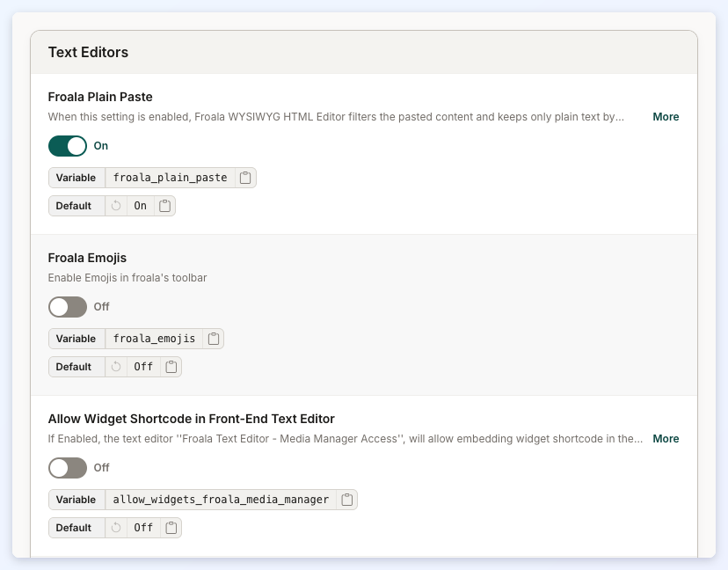
Task: Click Off default value under Froala Emojis
Action: click(x=143, y=367)
